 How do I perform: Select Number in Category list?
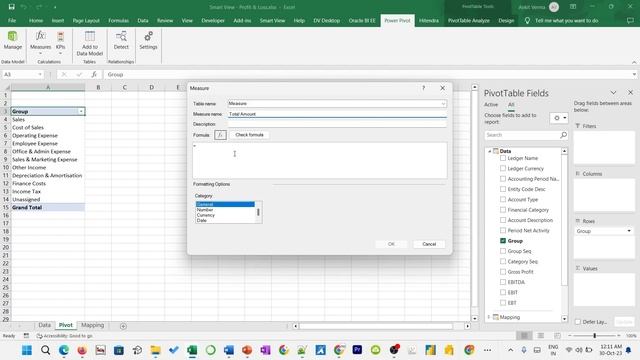pos(225,210)
